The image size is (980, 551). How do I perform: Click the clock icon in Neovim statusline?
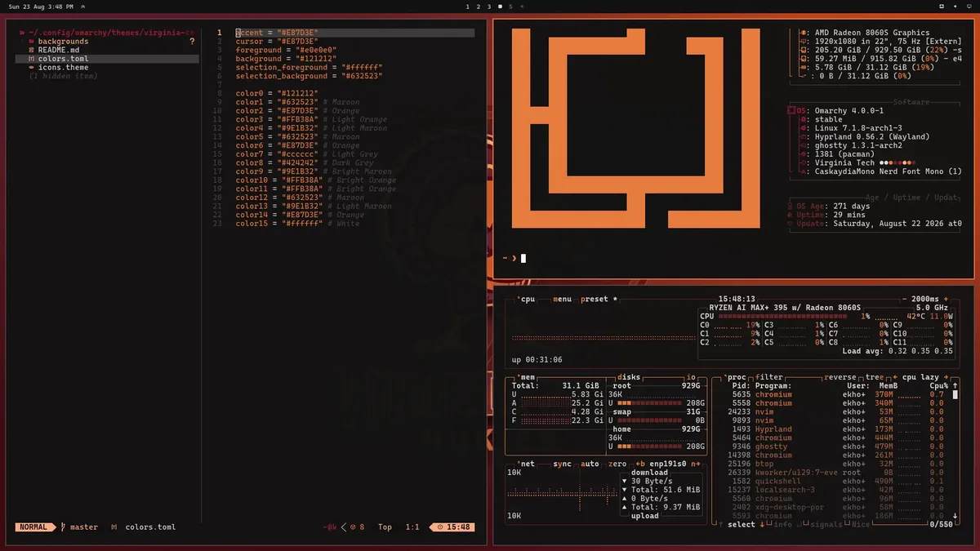click(x=440, y=527)
